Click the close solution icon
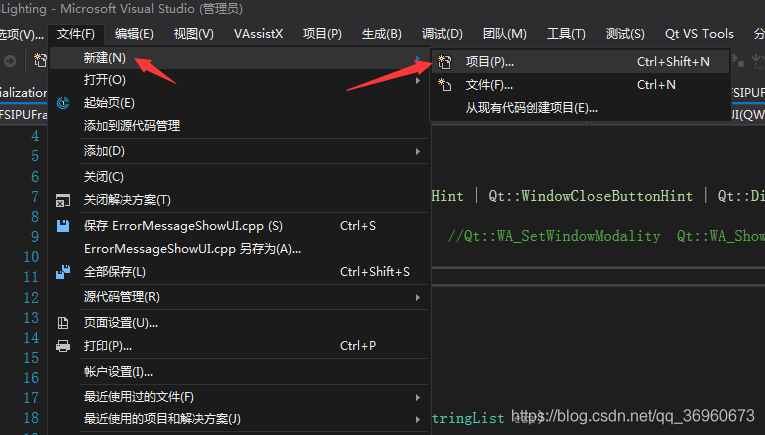 63,200
